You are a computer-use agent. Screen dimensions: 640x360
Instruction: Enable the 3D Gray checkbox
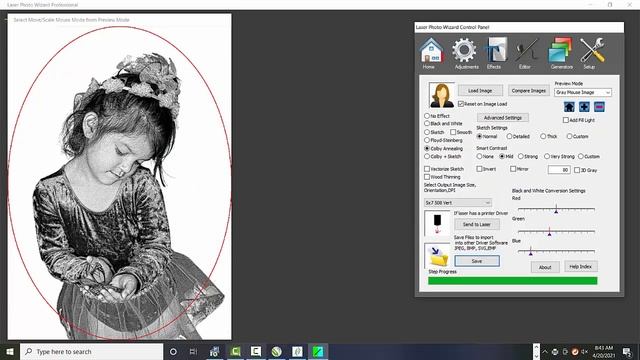pyautogui.click(x=577, y=170)
